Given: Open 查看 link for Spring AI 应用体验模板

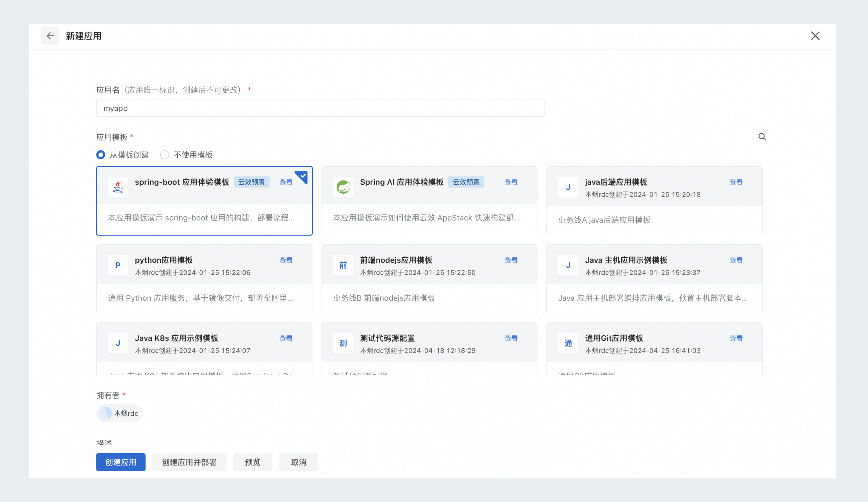Looking at the screenshot, I should pyautogui.click(x=511, y=182).
